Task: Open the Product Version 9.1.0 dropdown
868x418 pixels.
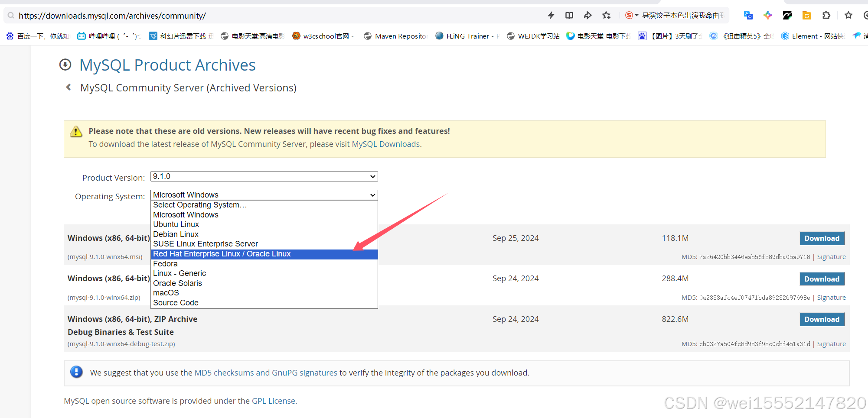Action: click(264, 176)
